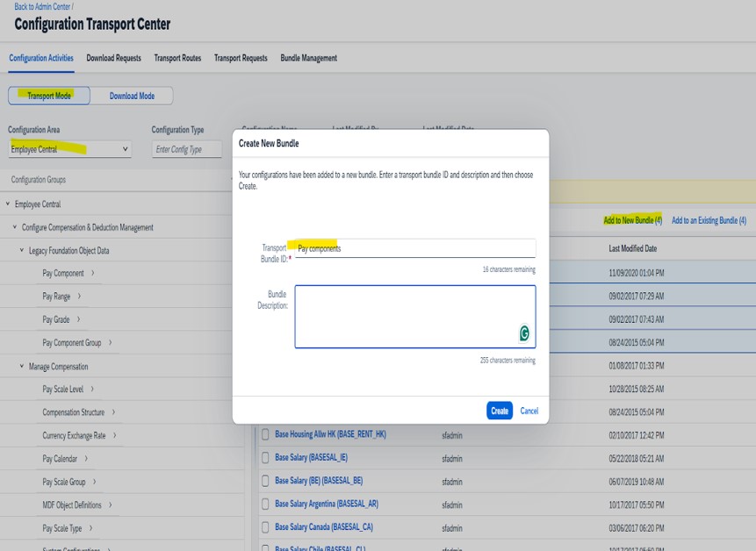Open the Configuration Area dropdown

[70, 149]
